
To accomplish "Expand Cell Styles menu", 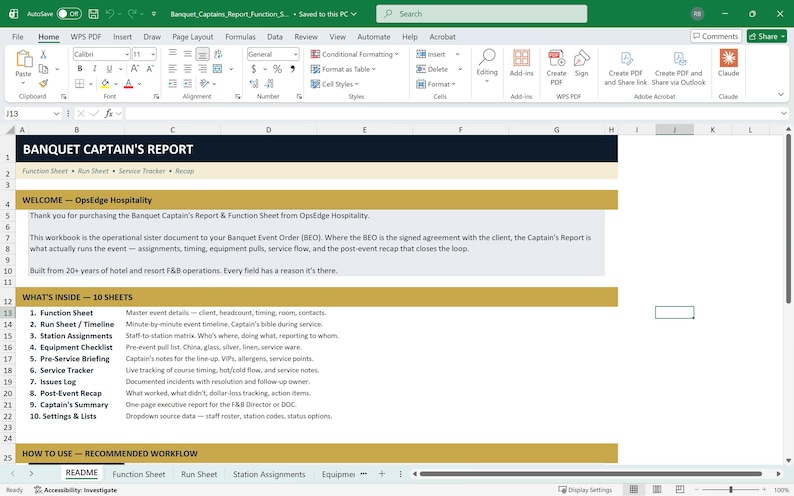I will (335, 84).
